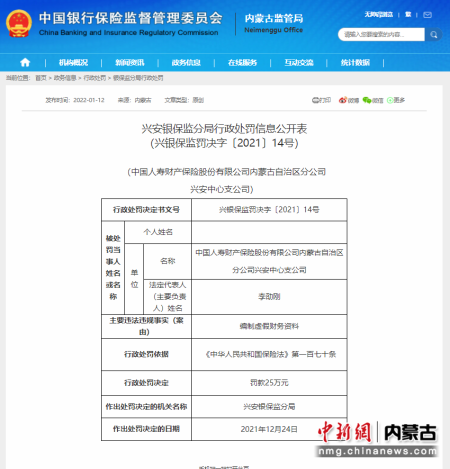Share article via the Weibo icon

(x=343, y=100)
